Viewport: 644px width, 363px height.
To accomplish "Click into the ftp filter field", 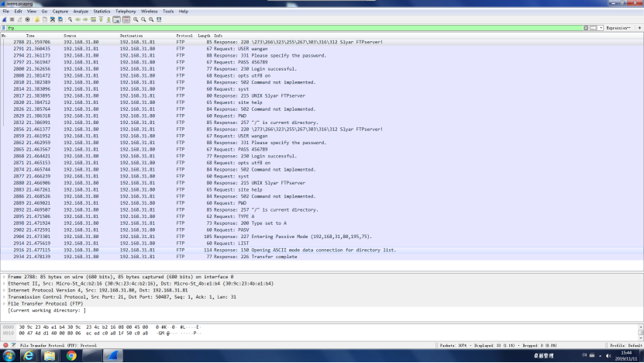I will coord(295,28).
